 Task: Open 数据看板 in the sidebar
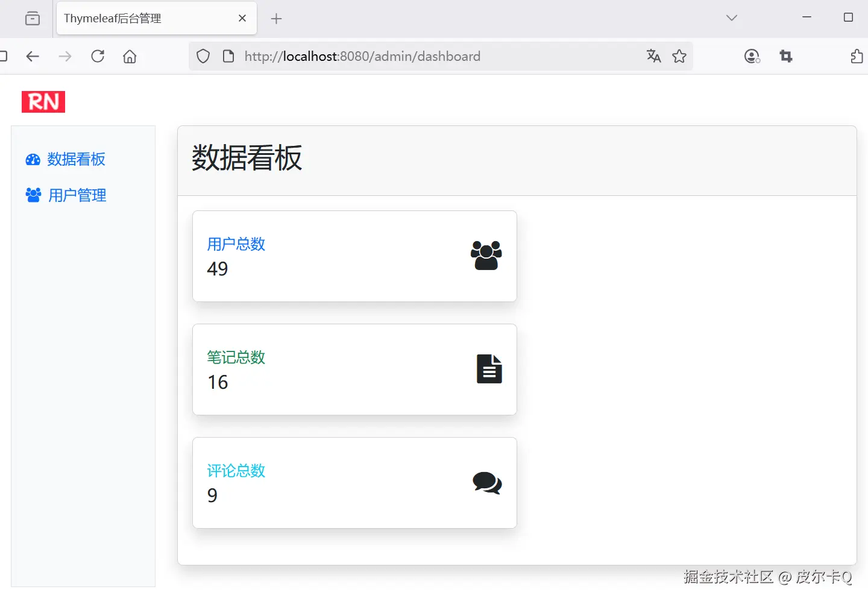(77, 159)
